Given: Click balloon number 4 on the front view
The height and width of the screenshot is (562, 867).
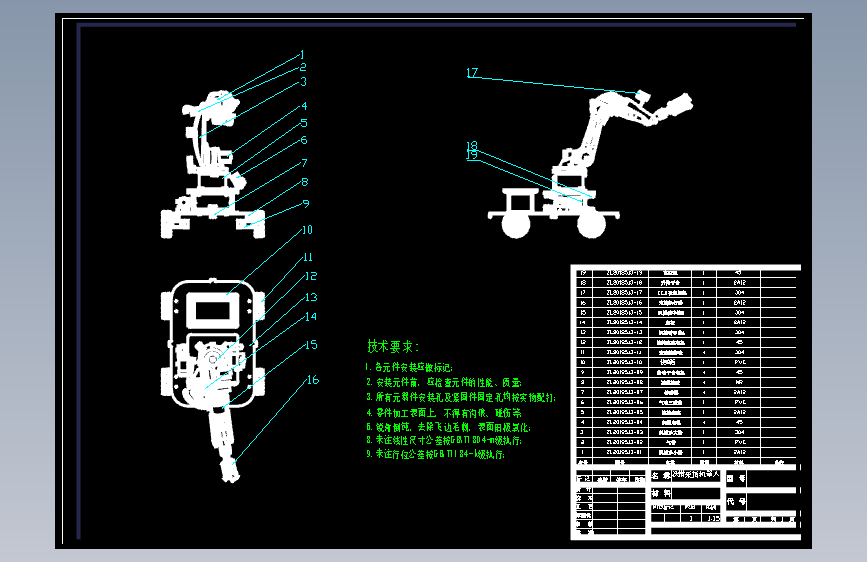Looking at the screenshot, I should coord(304,106).
